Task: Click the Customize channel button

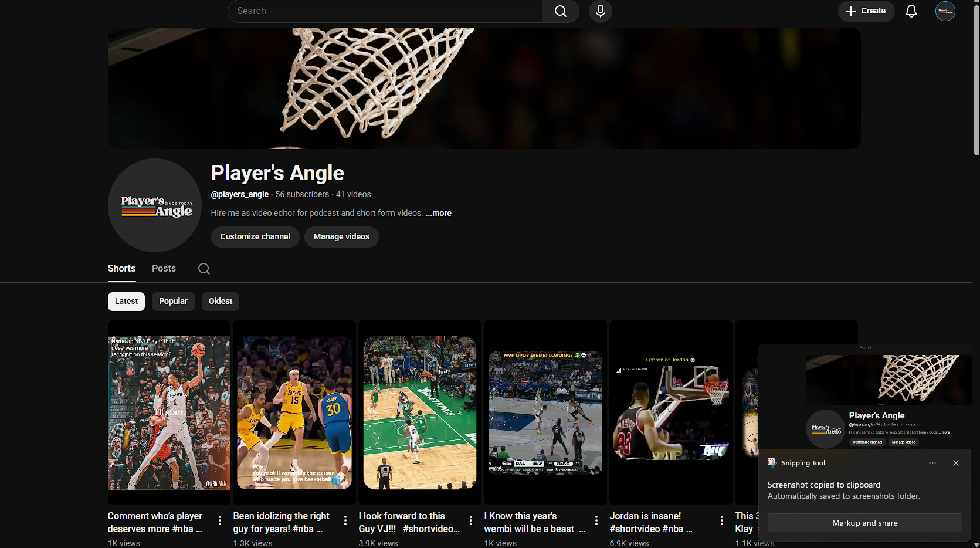Action: 255,237
